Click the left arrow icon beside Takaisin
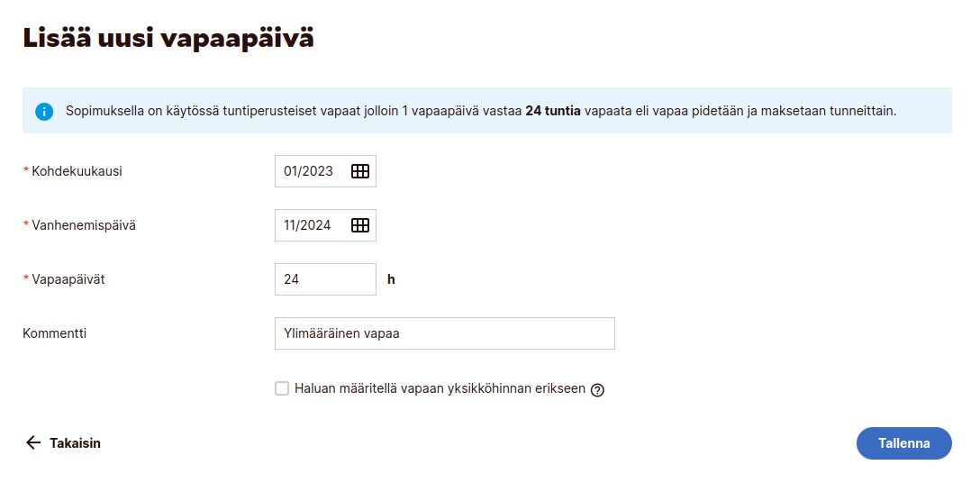980x492 pixels. [x=33, y=443]
